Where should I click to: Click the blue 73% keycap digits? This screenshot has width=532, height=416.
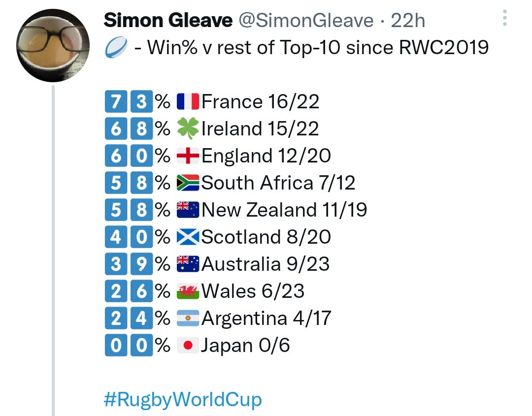coord(128,101)
